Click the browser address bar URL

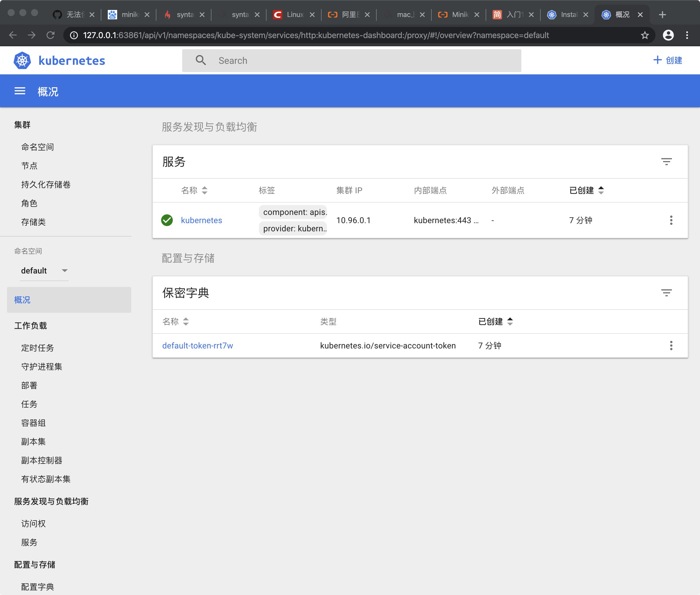(x=316, y=35)
